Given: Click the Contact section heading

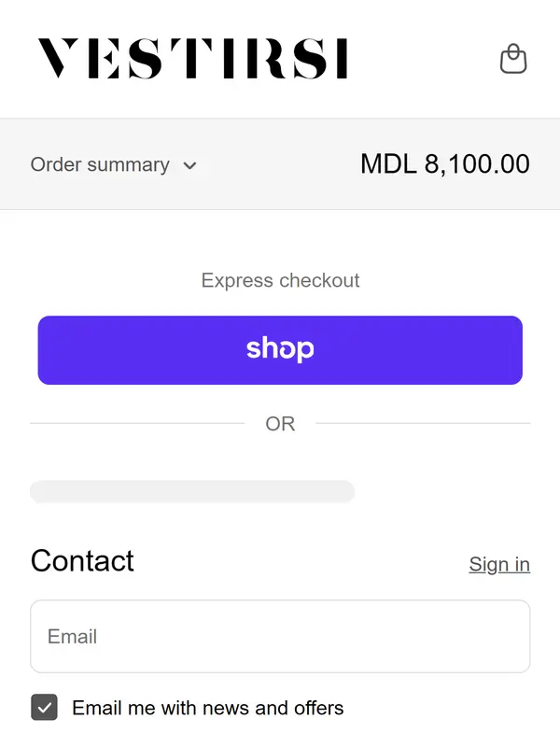Looking at the screenshot, I should pos(82,560).
